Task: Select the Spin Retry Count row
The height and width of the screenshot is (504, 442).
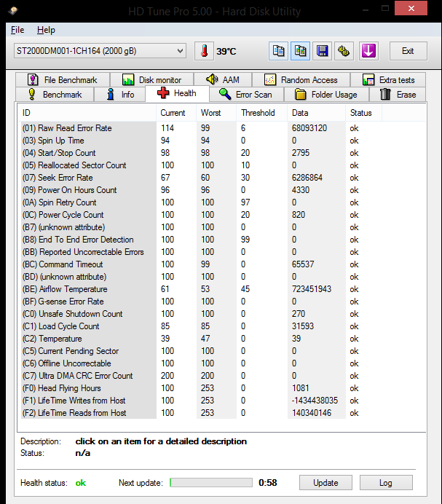Action: tap(201, 202)
